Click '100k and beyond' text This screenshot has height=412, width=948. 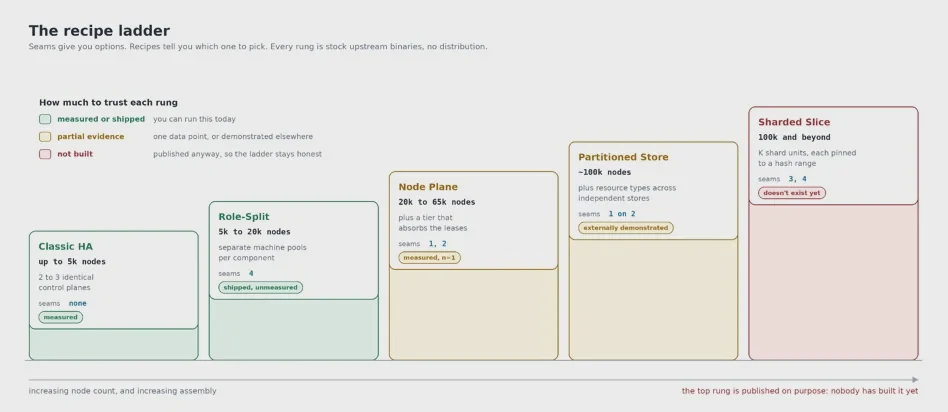[794, 137]
